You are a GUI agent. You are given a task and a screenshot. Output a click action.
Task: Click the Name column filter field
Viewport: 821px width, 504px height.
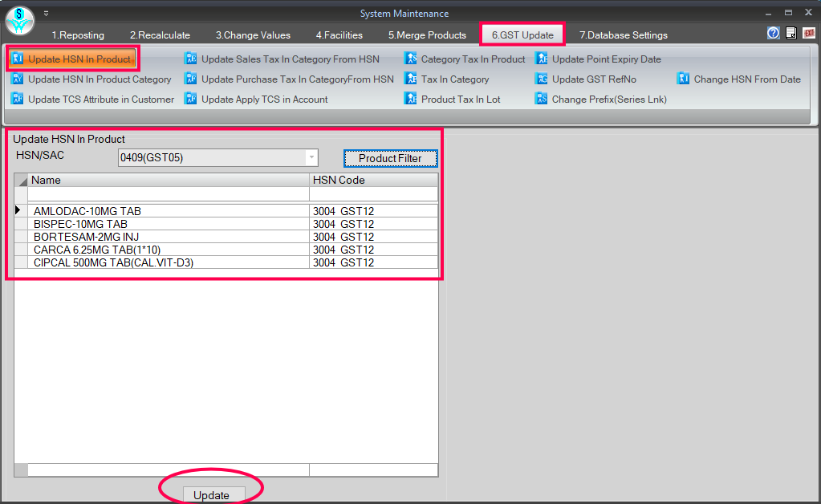pyautogui.click(x=169, y=194)
